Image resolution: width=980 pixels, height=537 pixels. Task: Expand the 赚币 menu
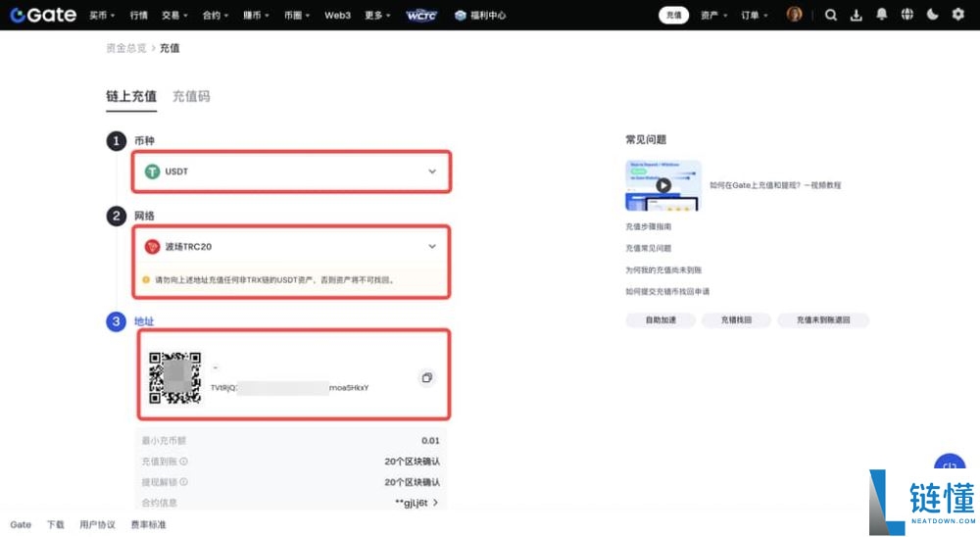pos(256,15)
